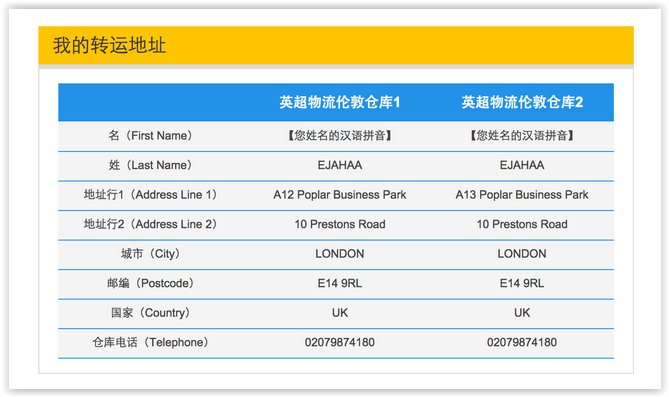
Task: Select the A13 Poplar Business Park cell
Action: click(522, 195)
